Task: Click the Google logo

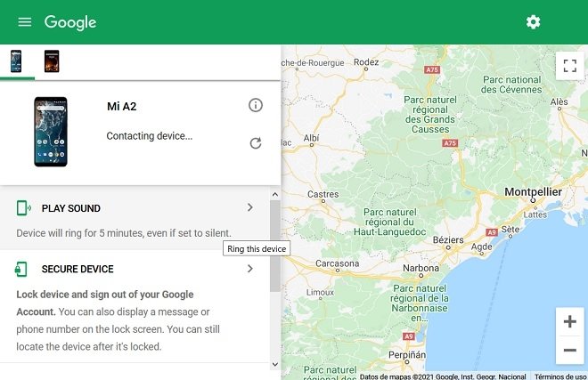Action: [70, 22]
